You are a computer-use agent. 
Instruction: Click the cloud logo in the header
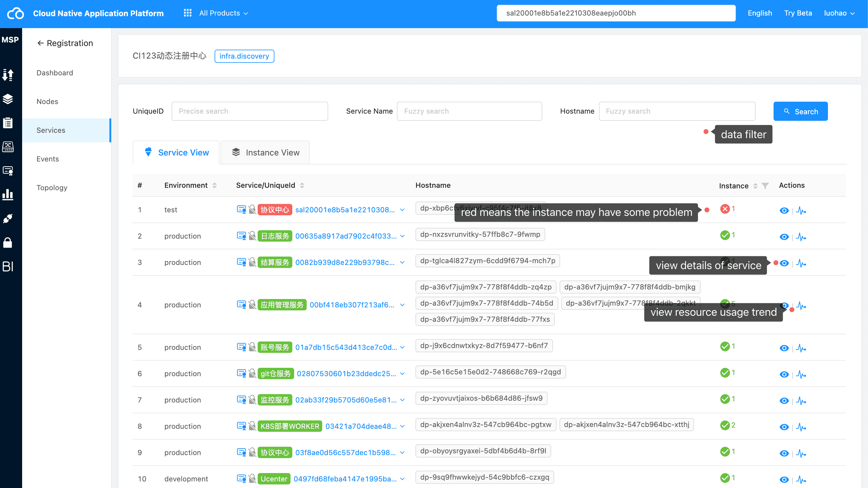click(x=16, y=13)
